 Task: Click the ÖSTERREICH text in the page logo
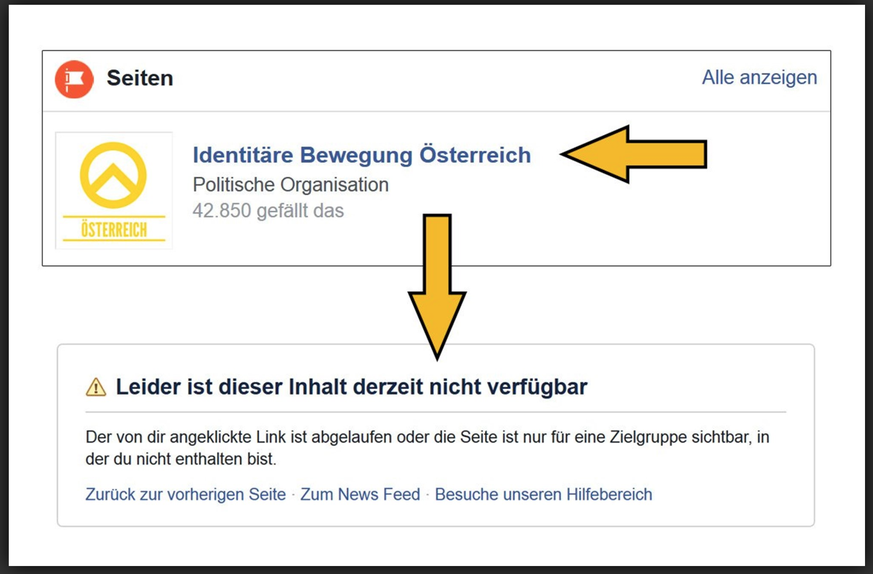pyautogui.click(x=113, y=230)
